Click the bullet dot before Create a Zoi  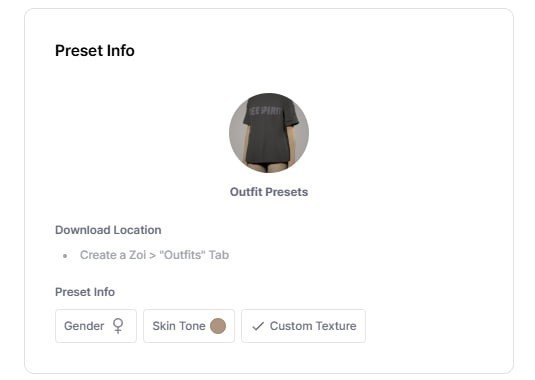[x=65, y=255]
